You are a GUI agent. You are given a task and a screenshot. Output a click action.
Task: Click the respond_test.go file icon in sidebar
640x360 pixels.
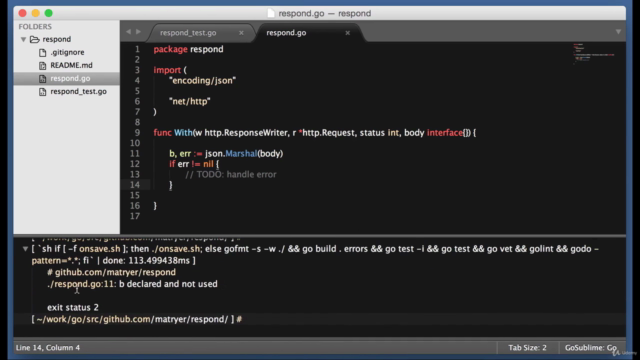point(42,92)
